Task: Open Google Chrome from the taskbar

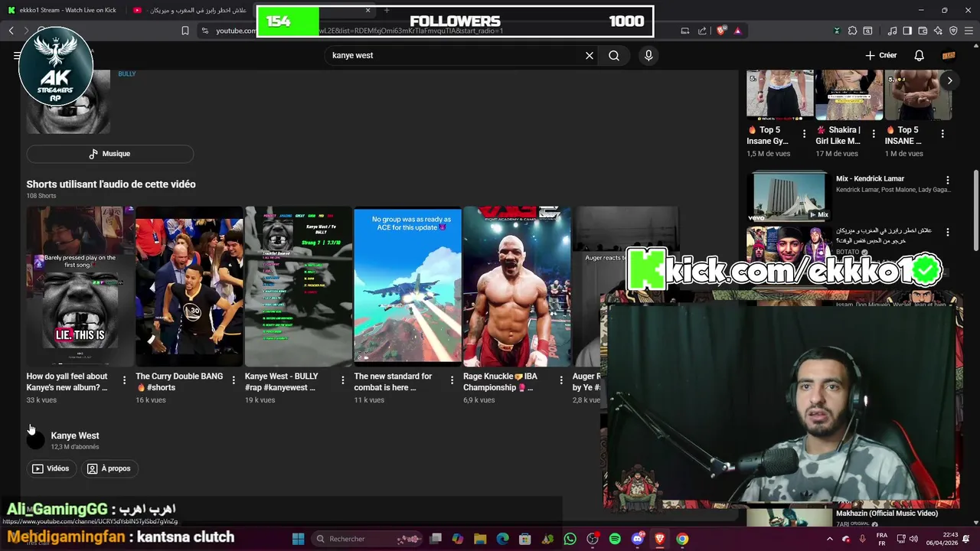Action: [682, 539]
